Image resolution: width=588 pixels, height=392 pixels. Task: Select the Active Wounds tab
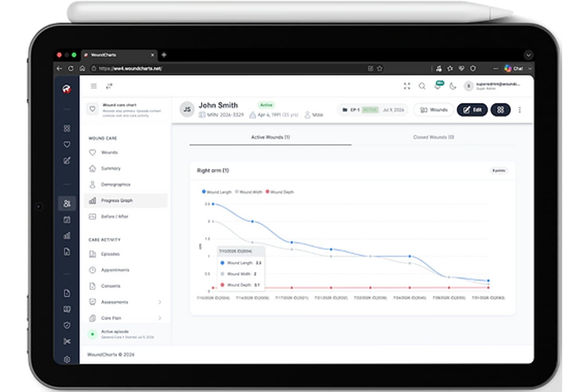point(270,137)
